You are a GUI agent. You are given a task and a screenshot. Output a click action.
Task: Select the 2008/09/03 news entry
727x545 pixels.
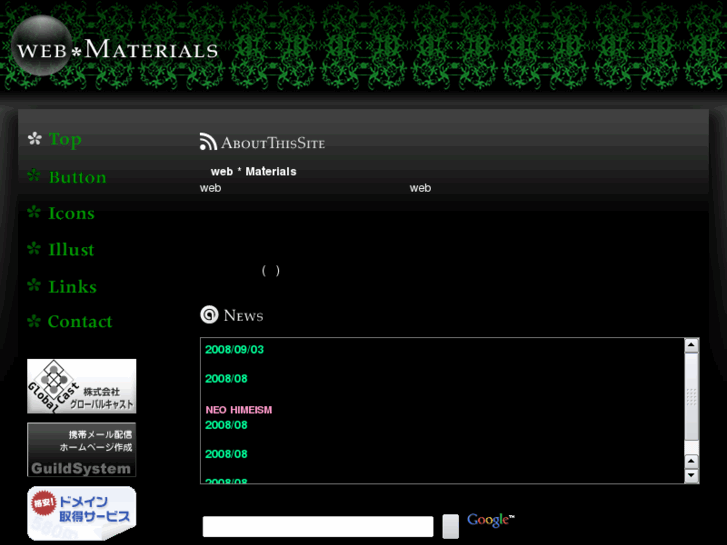[234, 349]
